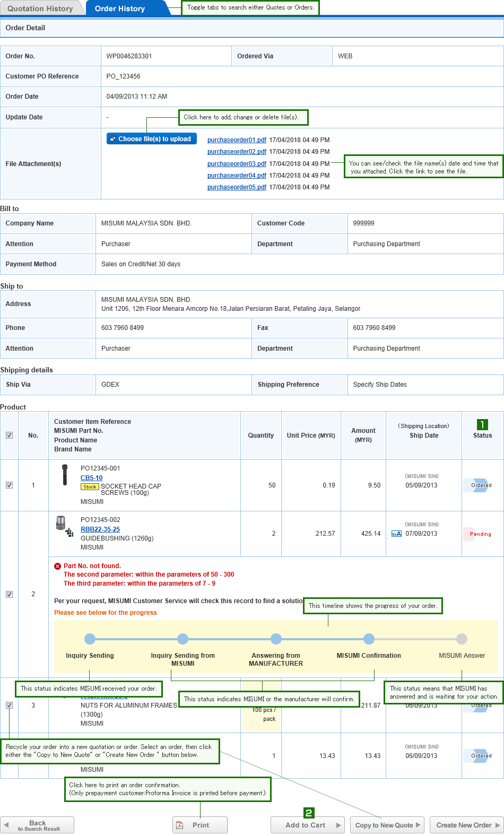
Task: Click the yellow Stock badge icon
Action: (90, 487)
